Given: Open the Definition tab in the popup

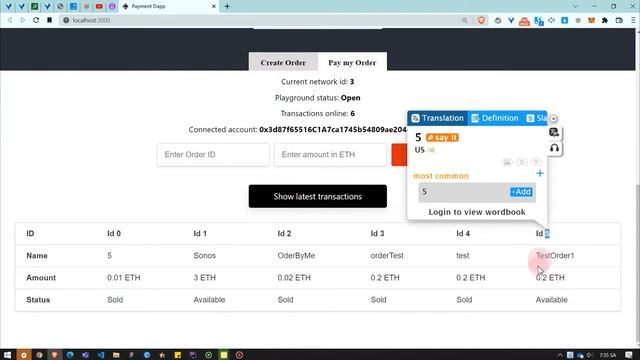Looking at the screenshot, I should pos(495,118).
